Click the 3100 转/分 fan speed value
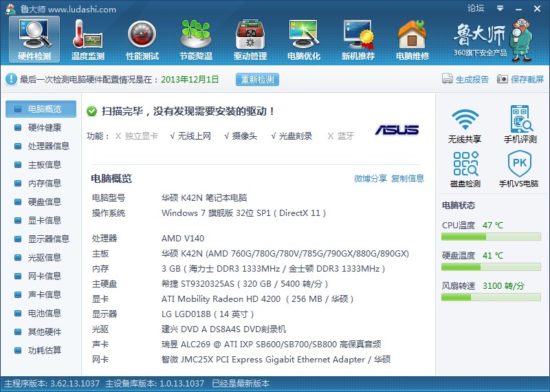The height and width of the screenshot is (392, 550). click(x=503, y=286)
